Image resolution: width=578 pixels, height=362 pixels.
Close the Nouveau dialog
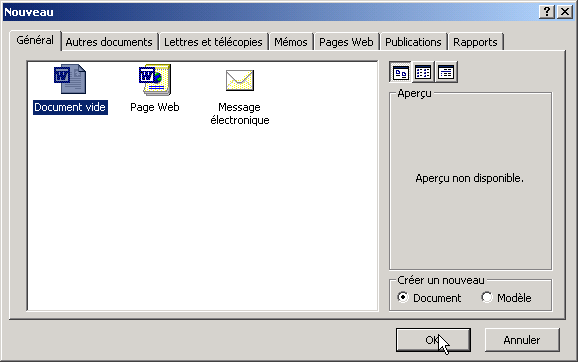click(565, 12)
